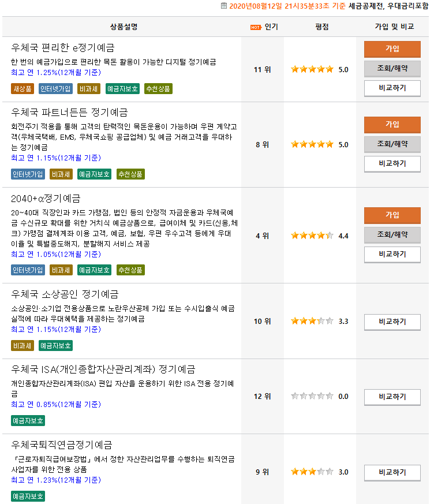Click 비교하기 for 우체국 ISA 정기예금
This screenshot has width=434, height=504.
pos(392,397)
